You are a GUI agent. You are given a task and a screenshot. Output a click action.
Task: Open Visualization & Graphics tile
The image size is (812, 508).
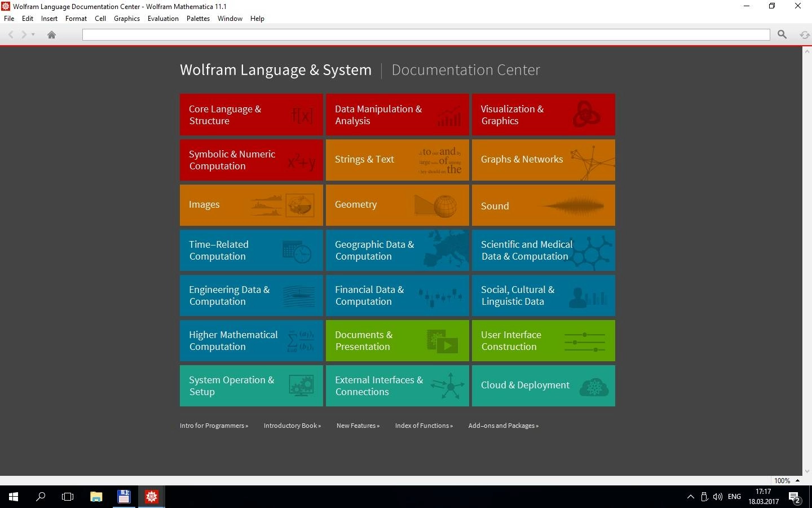tap(544, 115)
